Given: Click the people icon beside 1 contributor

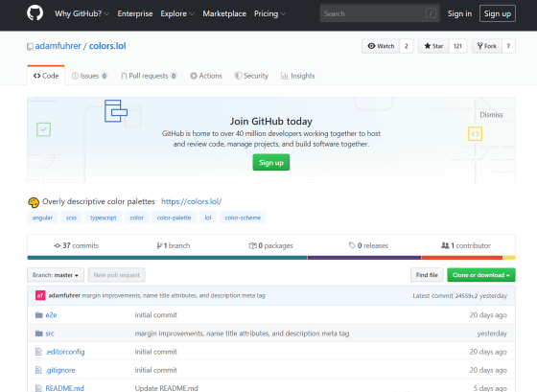Looking at the screenshot, I should point(445,245).
